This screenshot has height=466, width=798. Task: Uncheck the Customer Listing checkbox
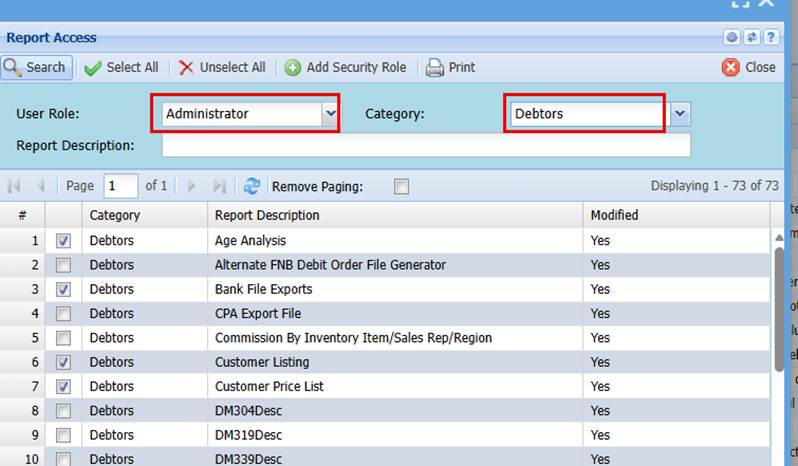[x=63, y=362]
